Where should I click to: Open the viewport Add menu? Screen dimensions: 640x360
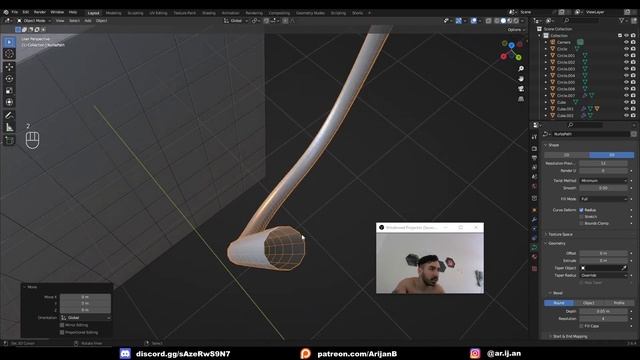88,20
